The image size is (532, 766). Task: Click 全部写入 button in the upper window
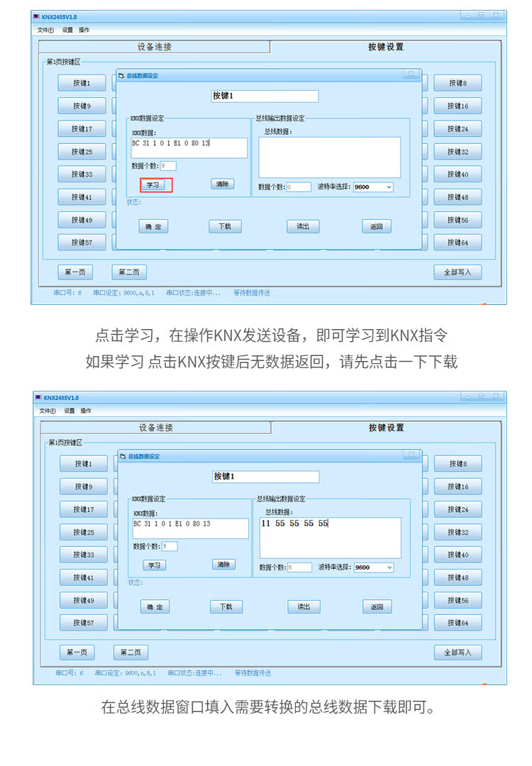point(458,272)
